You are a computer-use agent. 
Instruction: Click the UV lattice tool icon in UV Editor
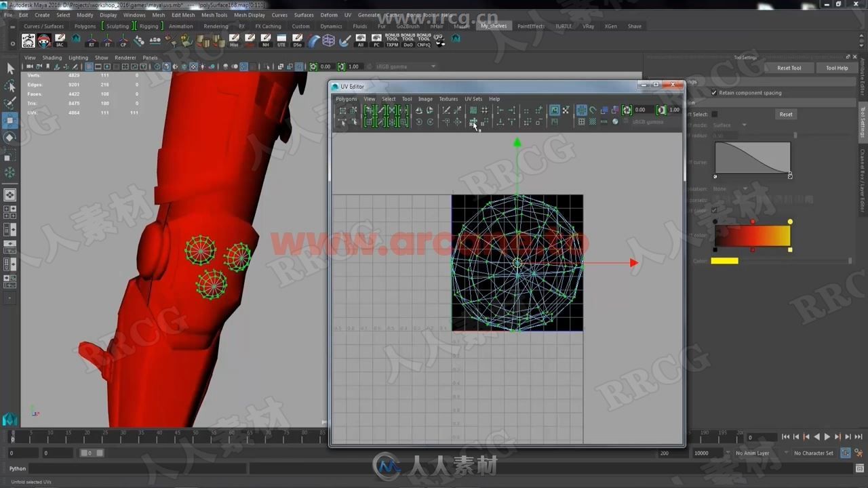point(342,110)
